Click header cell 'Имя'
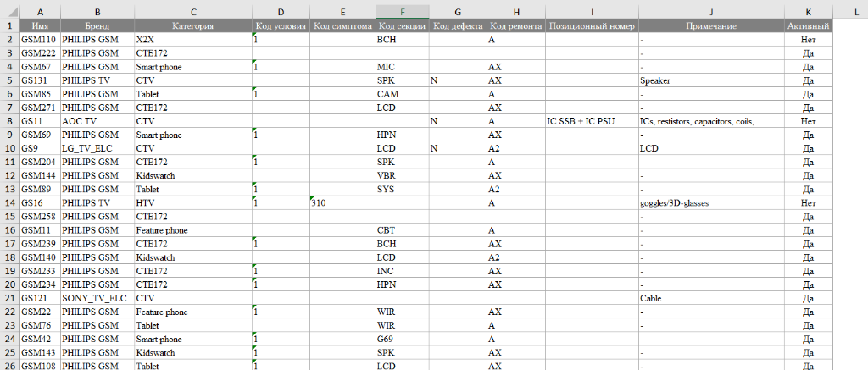This screenshot has width=868, height=370. [40, 26]
